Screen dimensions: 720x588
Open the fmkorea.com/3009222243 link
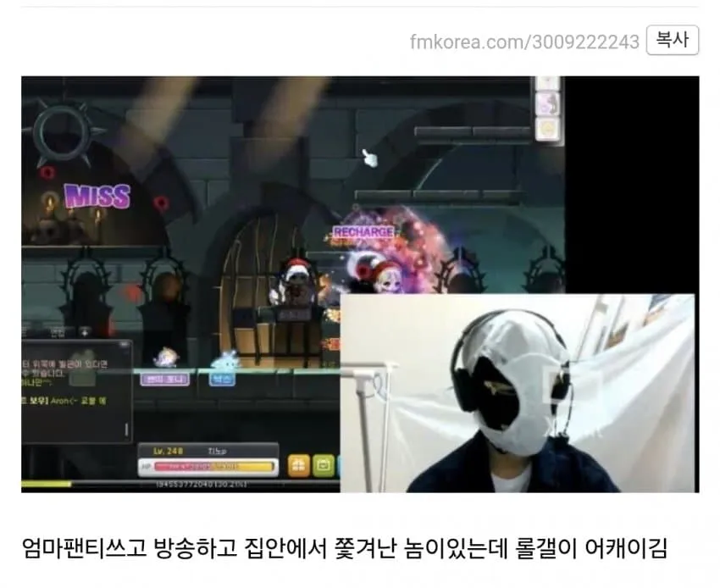coord(524,42)
